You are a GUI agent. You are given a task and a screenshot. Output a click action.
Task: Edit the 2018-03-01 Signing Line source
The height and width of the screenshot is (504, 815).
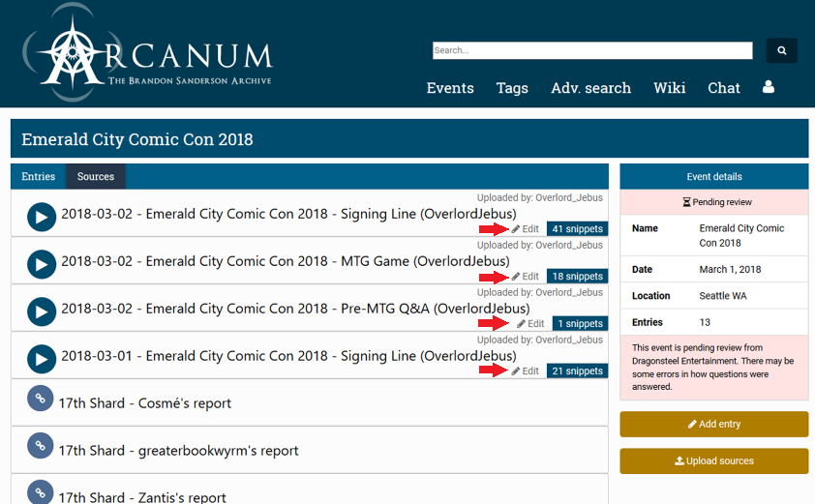tap(525, 371)
